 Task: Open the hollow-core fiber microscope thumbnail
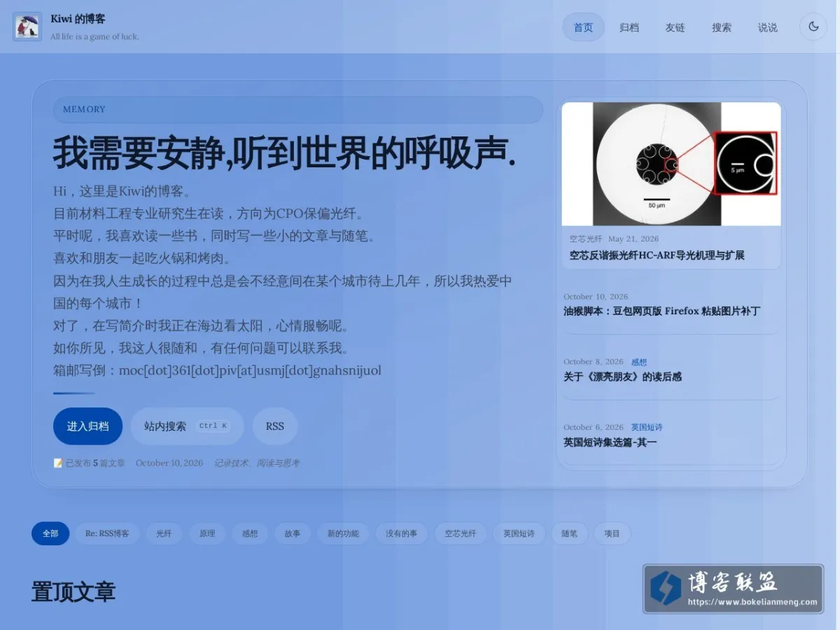[x=671, y=164]
